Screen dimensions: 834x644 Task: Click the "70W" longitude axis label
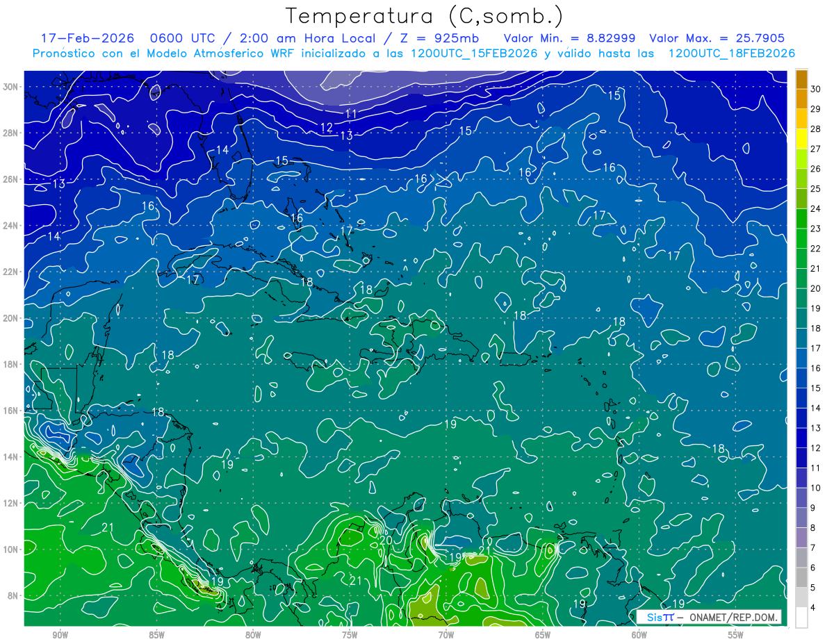pos(446,635)
